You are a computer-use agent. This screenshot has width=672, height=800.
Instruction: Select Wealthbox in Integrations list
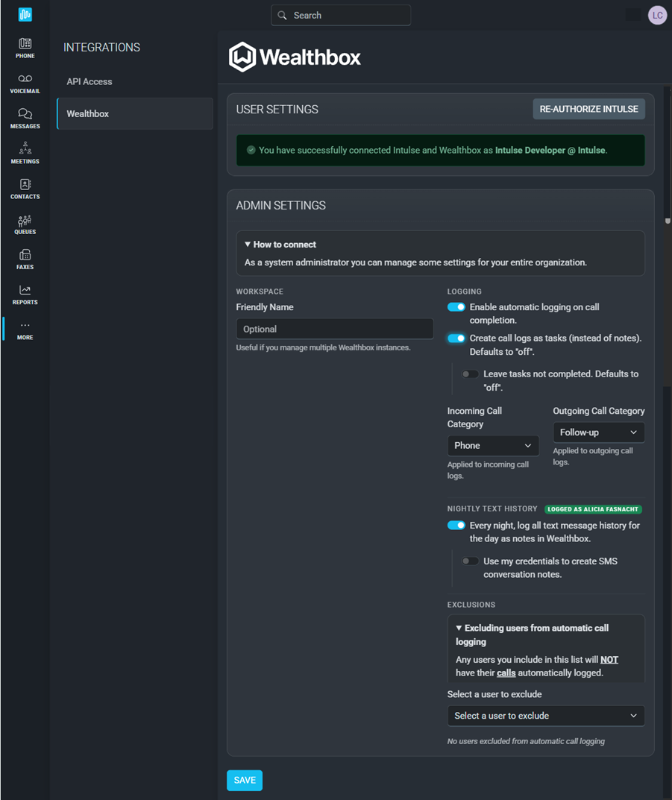click(x=135, y=114)
